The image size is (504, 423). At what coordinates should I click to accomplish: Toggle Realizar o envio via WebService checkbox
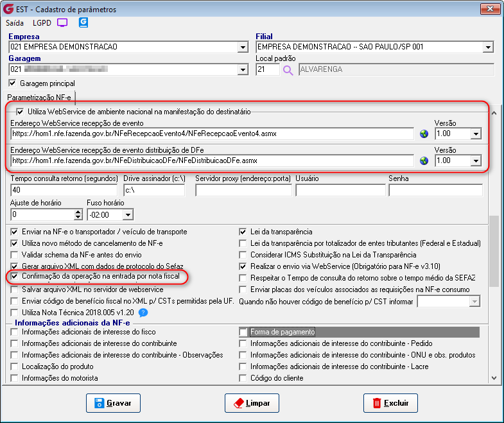pos(243,266)
